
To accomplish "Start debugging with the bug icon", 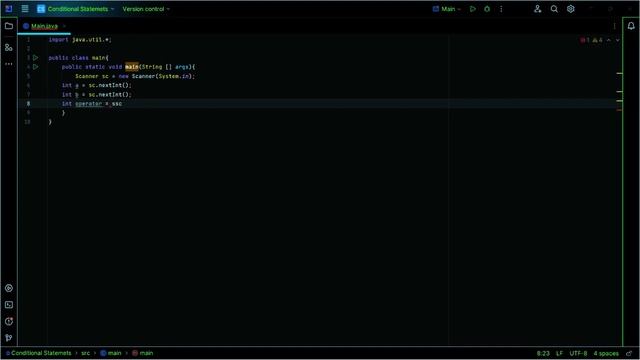I will point(487,9).
